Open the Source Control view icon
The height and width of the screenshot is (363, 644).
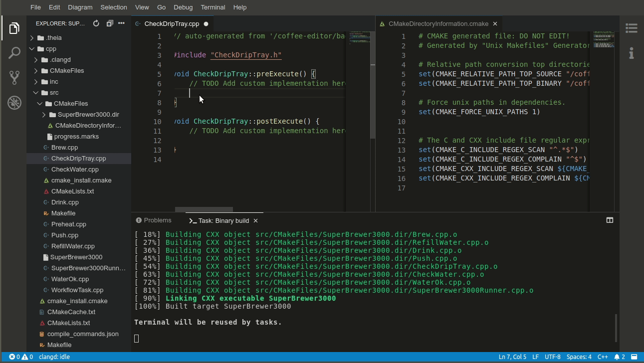(14, 77)
